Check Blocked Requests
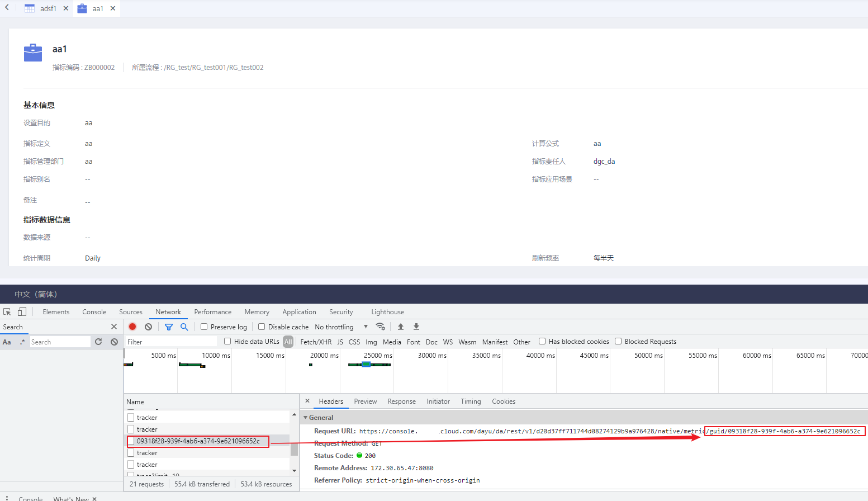Screen dimensions: 868x501 618,341
